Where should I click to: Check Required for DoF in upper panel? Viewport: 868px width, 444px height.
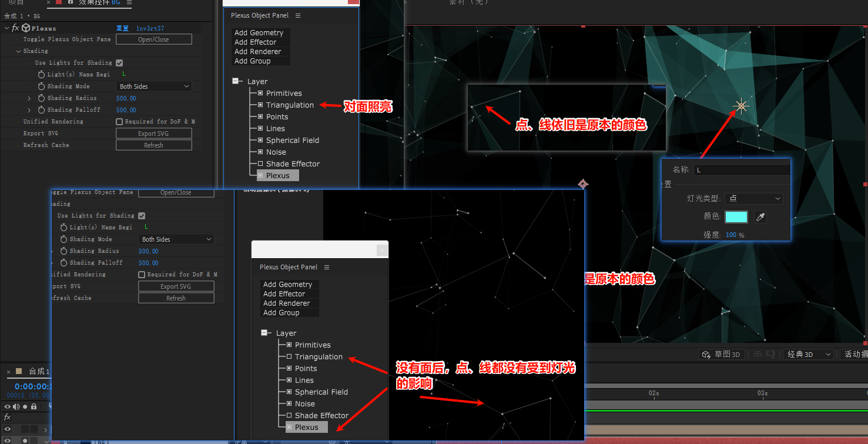click(x=119, y=122)
